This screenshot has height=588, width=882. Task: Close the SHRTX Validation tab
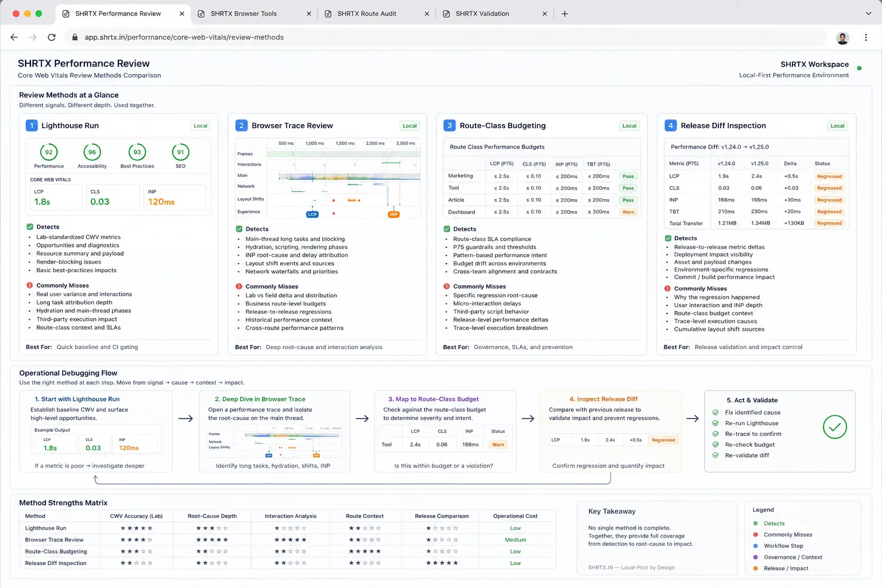544,14
